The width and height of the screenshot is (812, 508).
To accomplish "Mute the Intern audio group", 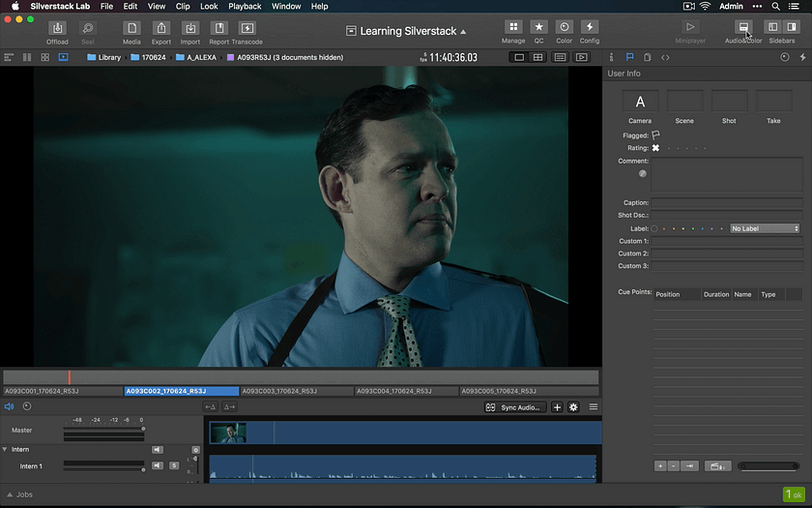I will 158,450.
